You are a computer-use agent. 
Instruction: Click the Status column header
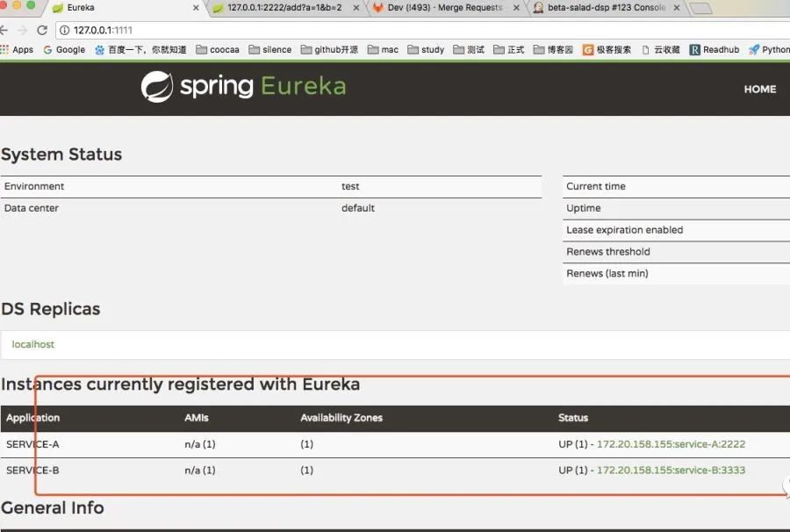coord(573,418)
